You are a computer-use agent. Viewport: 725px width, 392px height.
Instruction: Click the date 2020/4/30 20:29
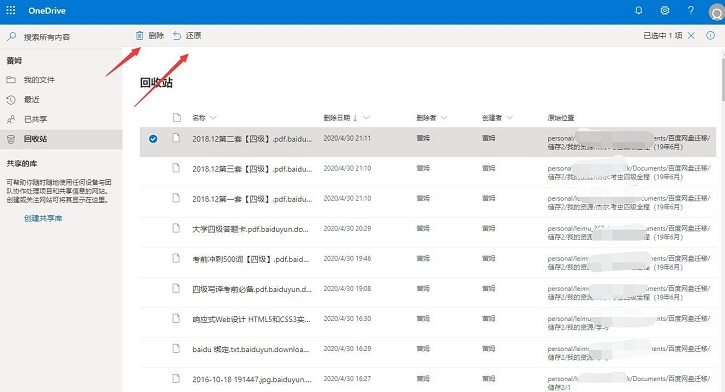[x=347, y=228]
